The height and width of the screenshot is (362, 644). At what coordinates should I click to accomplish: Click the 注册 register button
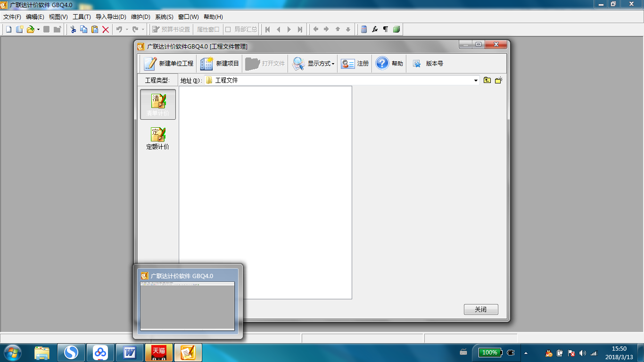coord(355,64)
